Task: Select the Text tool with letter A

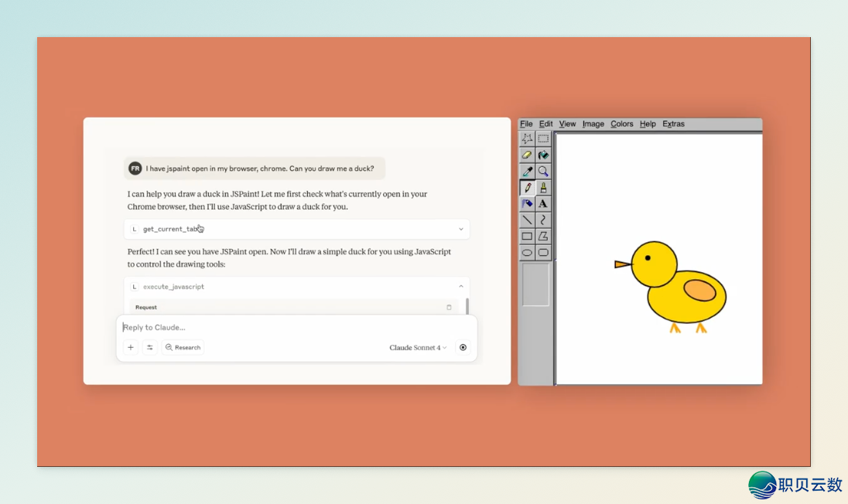Action: click(543, 203)
